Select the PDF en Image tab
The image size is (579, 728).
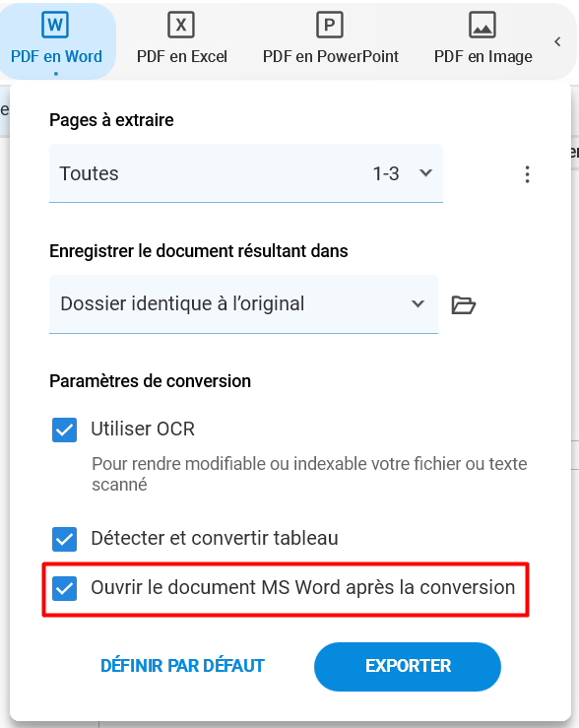pos(482,56)
